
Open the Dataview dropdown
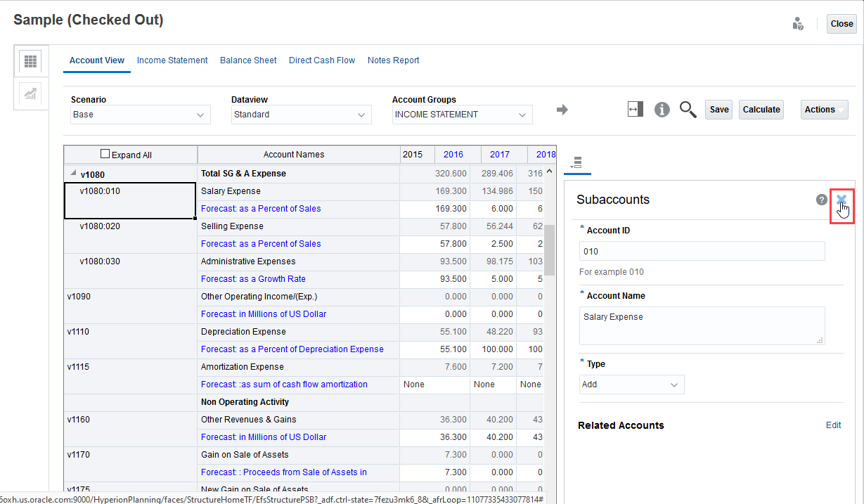click(301, 115)
